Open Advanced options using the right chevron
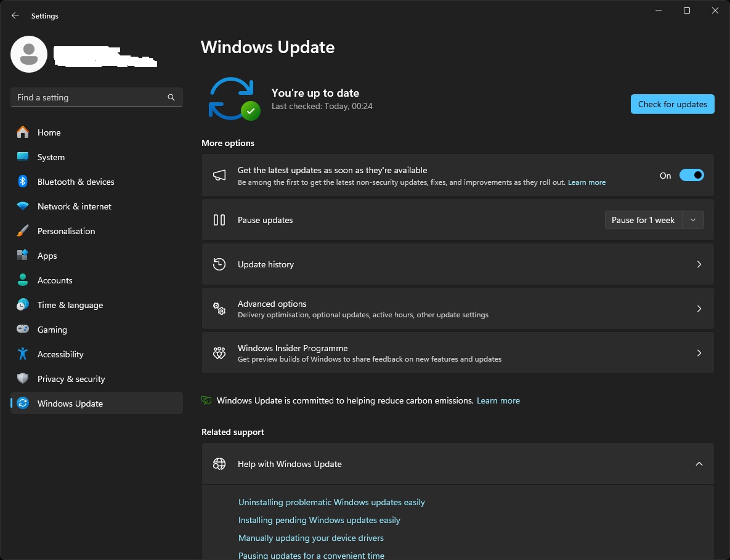The height and width of the screenshot is (560, 730). pos(699,308)
